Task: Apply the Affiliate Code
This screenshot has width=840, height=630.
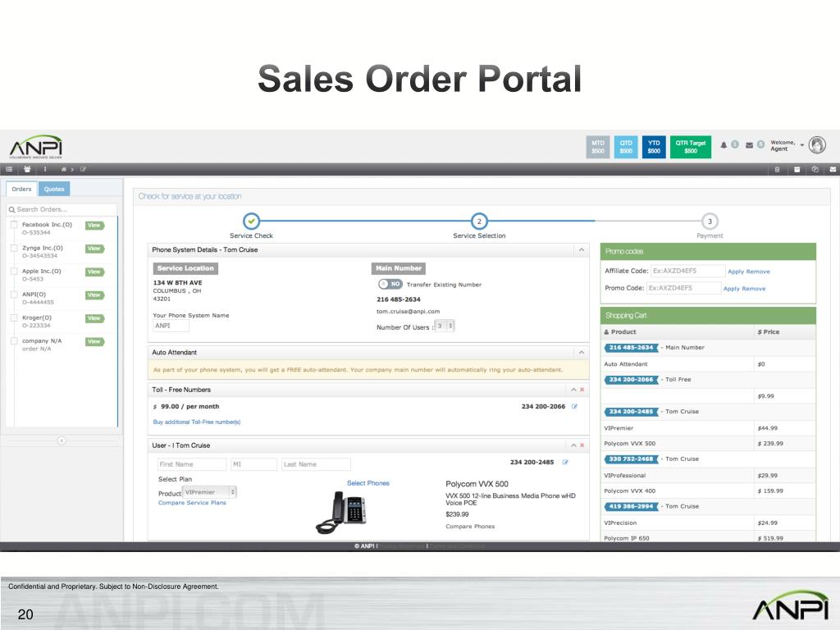Action: coord(736,272)
